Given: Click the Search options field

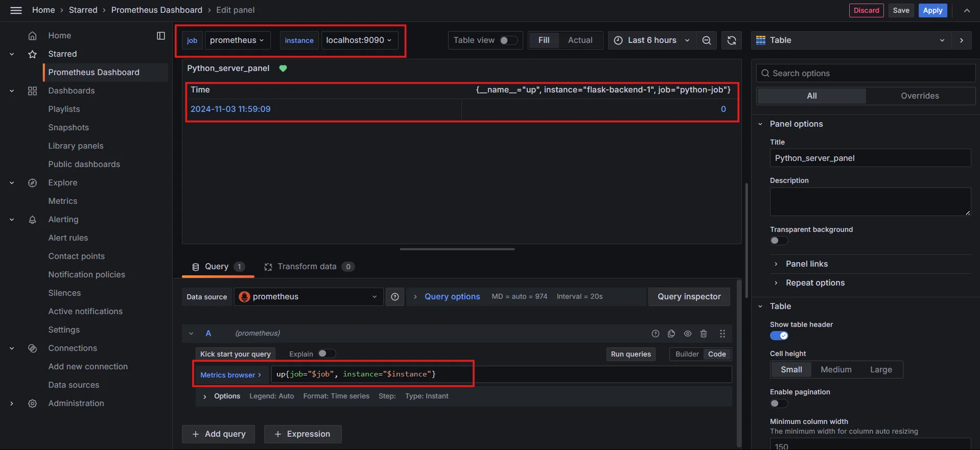Looking at the screenshot, I should click(866, 74).
